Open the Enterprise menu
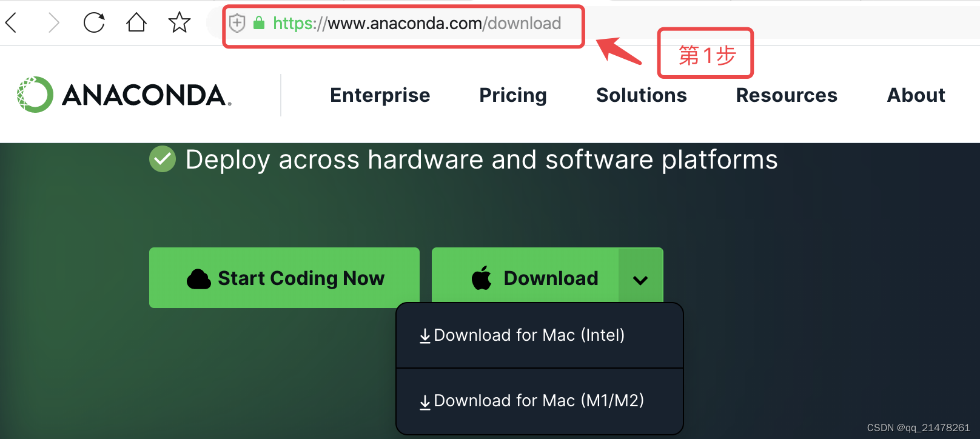The width and height of the screenshot is (980, 439). click(x=380, y=95)
